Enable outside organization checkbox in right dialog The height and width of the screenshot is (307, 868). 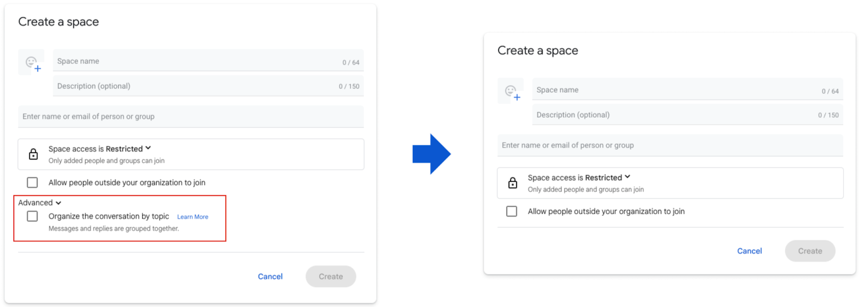[512, 211]
